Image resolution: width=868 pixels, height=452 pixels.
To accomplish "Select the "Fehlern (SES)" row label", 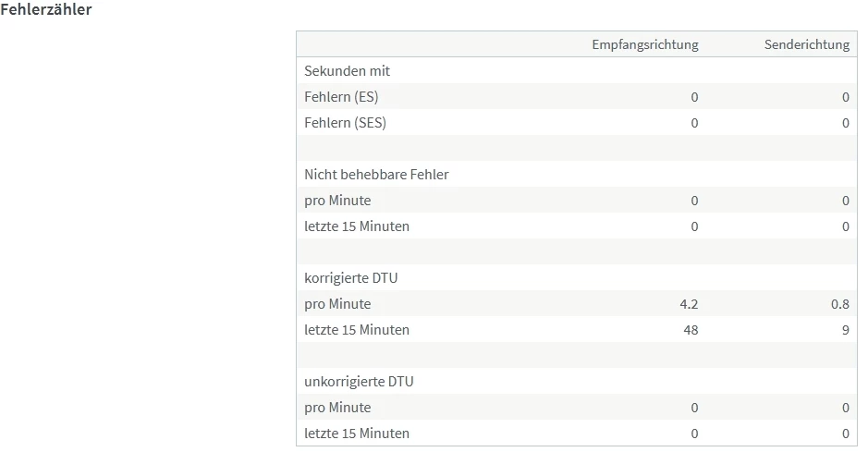I will click(345, 123).
